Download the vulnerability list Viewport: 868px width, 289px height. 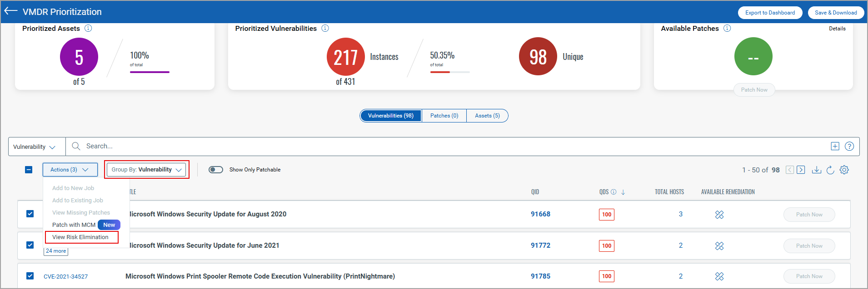[817, 170]
